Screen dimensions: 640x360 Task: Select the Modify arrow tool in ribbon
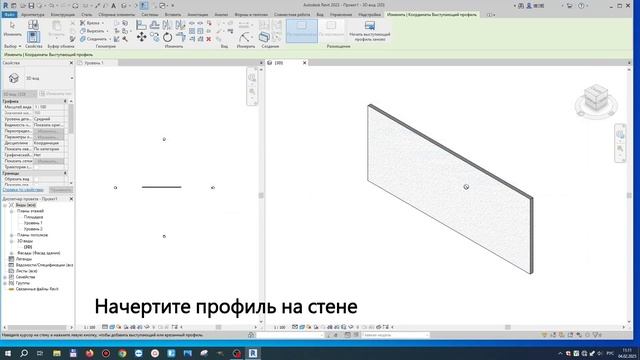pyautogui.click(x=12, y=29)
